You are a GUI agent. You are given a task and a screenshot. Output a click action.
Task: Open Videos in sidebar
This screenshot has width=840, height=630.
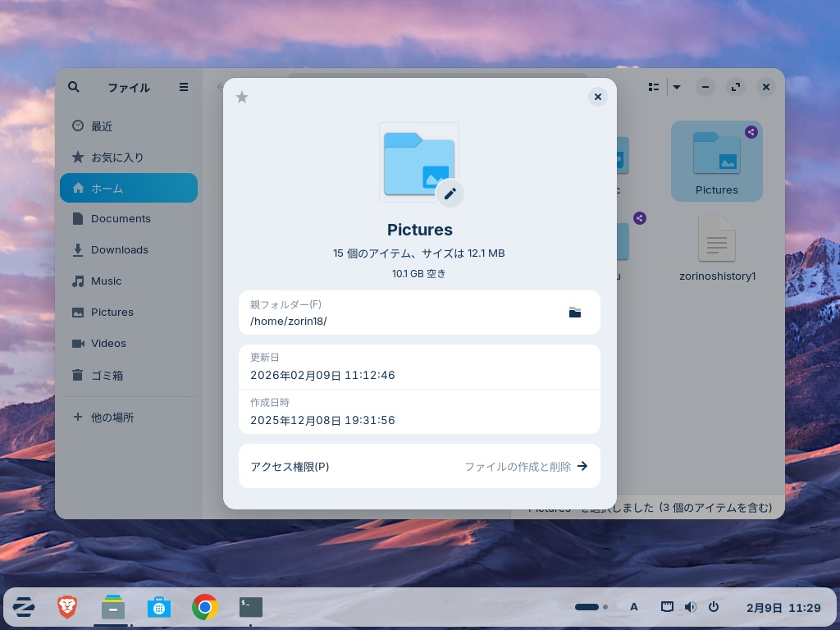[108, 344]
